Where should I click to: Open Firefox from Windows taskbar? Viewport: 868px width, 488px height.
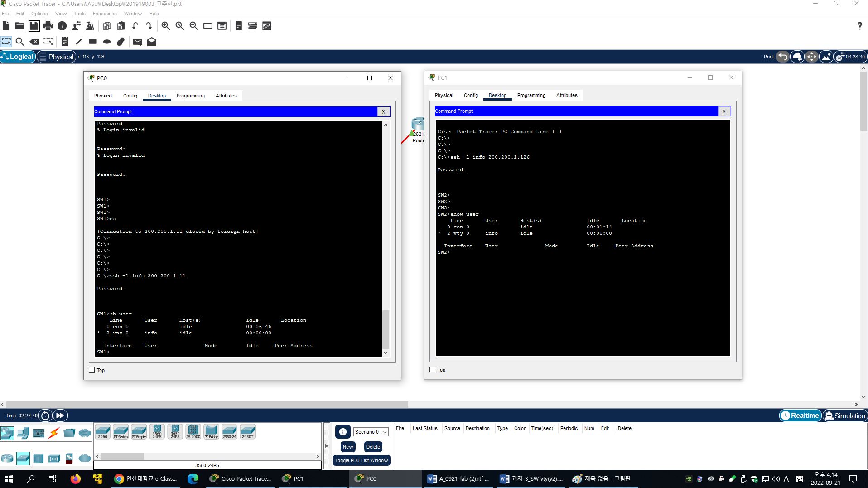click(x=75, y=478)
